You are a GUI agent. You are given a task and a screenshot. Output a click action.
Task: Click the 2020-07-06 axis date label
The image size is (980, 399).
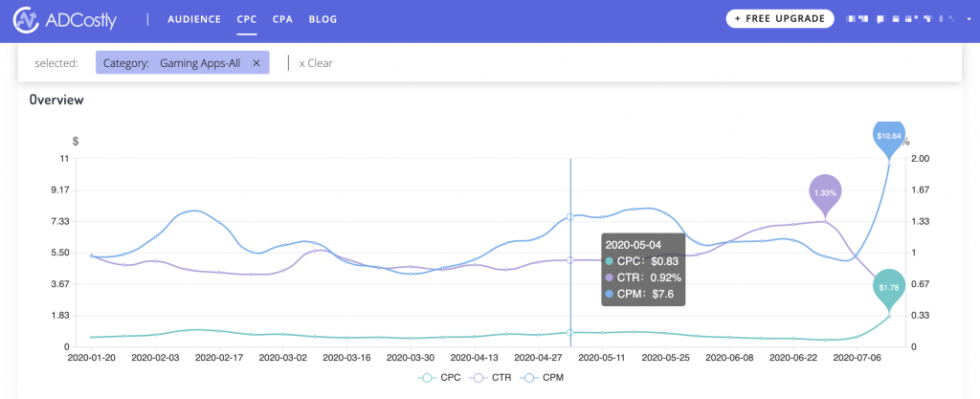[x=857, y=359]
